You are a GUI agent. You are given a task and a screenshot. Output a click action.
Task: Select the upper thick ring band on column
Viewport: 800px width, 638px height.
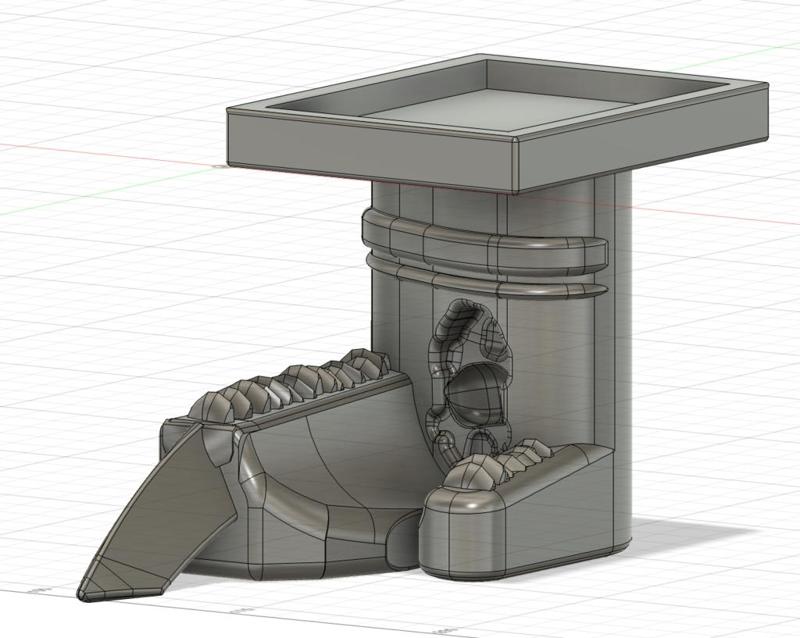[484, 240]
